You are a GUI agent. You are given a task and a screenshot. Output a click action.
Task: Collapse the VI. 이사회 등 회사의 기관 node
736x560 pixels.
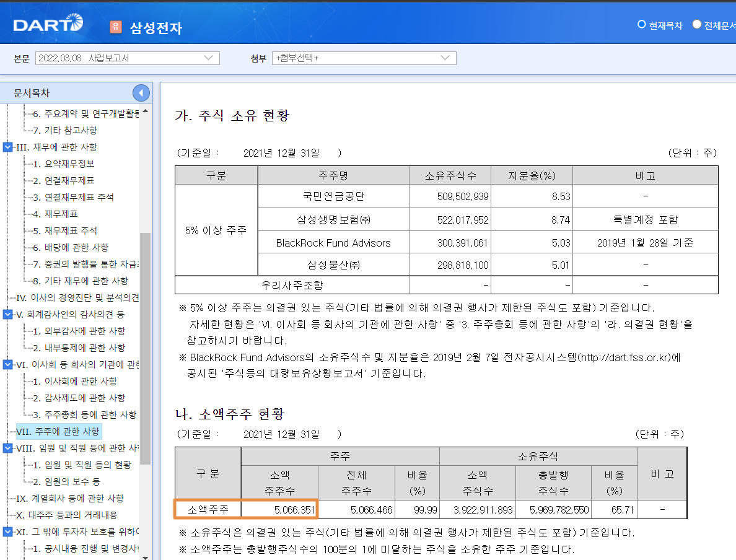pos(7,364)
